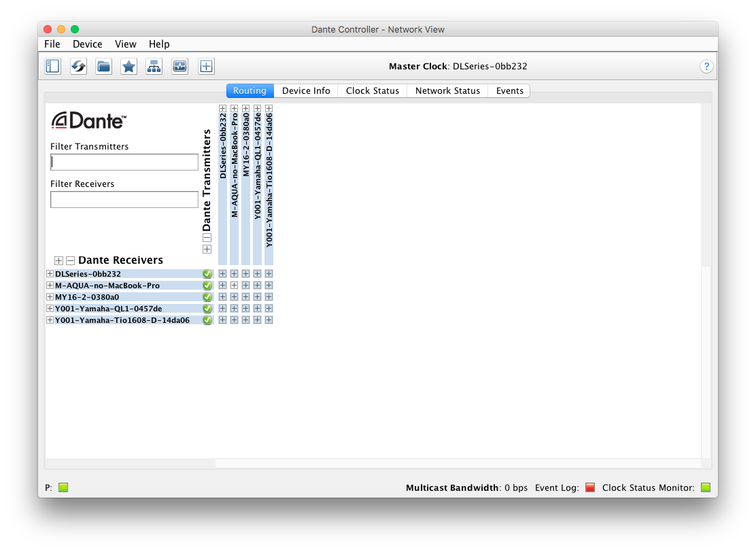
Task: Expand receiver DLSeries-0bb232 row
Action: click(50, 274)
